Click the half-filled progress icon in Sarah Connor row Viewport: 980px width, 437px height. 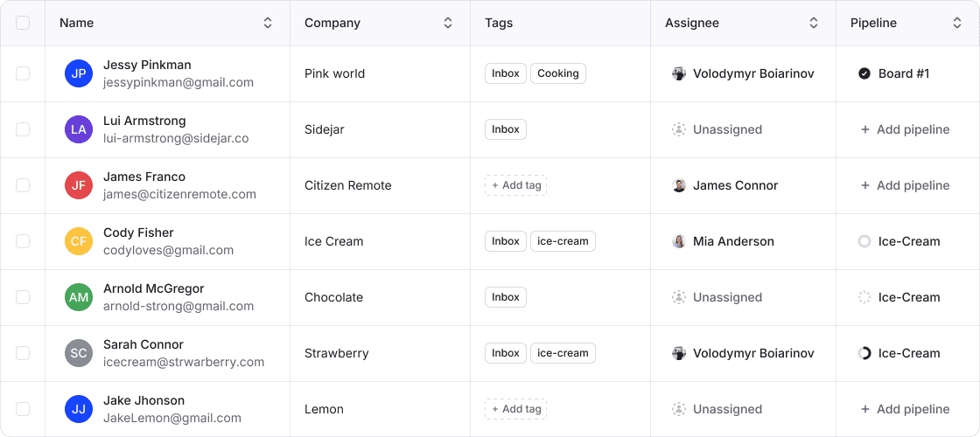point(864,353)
